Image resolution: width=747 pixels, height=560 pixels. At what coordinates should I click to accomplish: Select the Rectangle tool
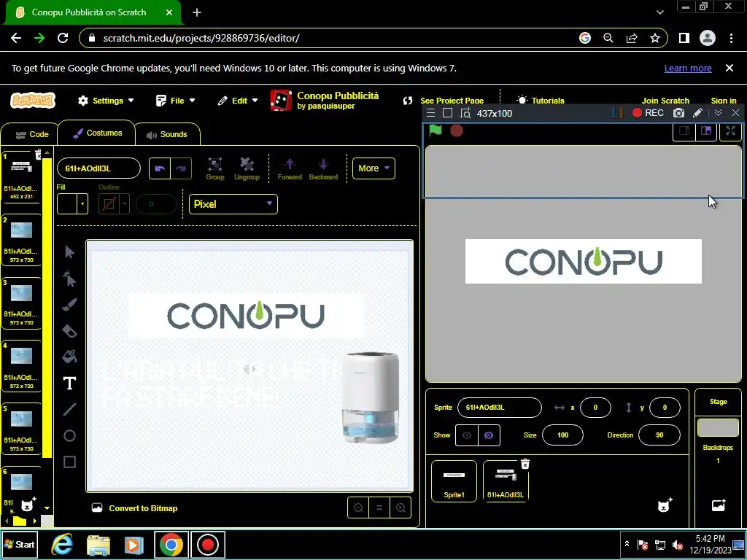point(69,462)
